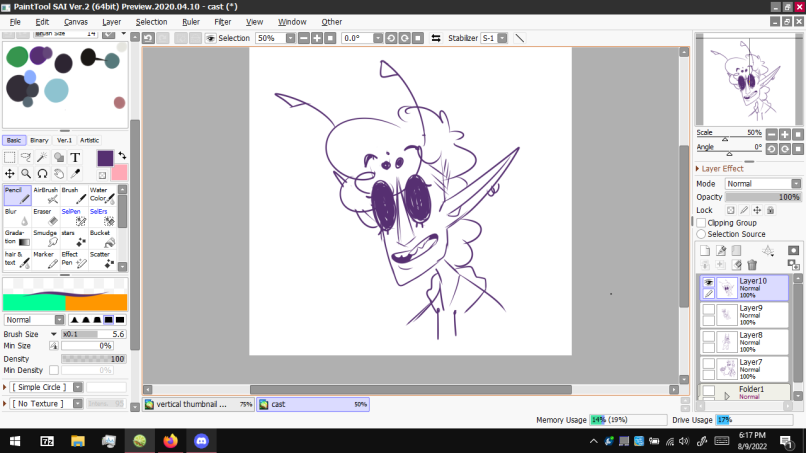Open Discord from the taskbar
The image size is (806, 453).
[x=201, y=440]
